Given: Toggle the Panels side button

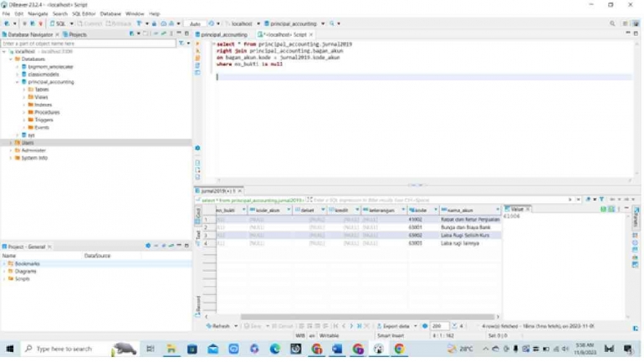Looking at the screenshot, I should coord(636,217).
